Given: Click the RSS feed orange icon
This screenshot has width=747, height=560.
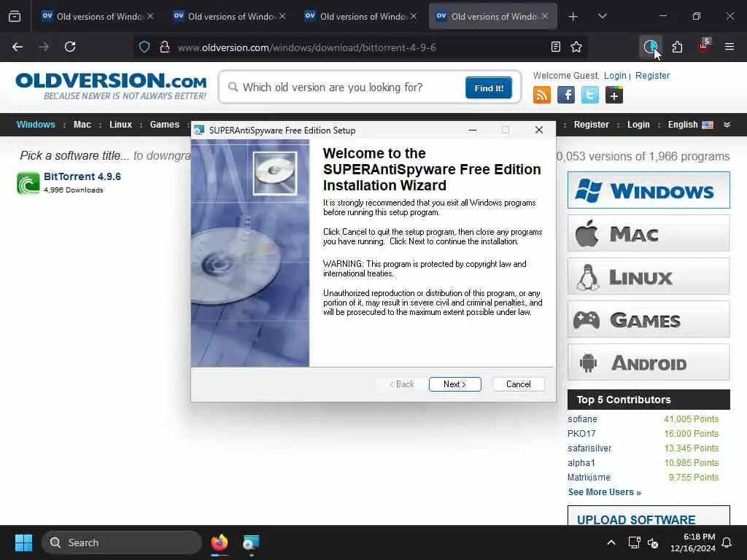Looking at the screenshot, I should pos(542,95).
